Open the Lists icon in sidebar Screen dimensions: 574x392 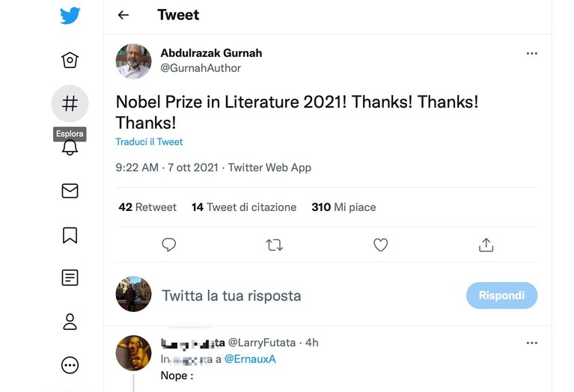pyautogui.click(x=70, y=278)
